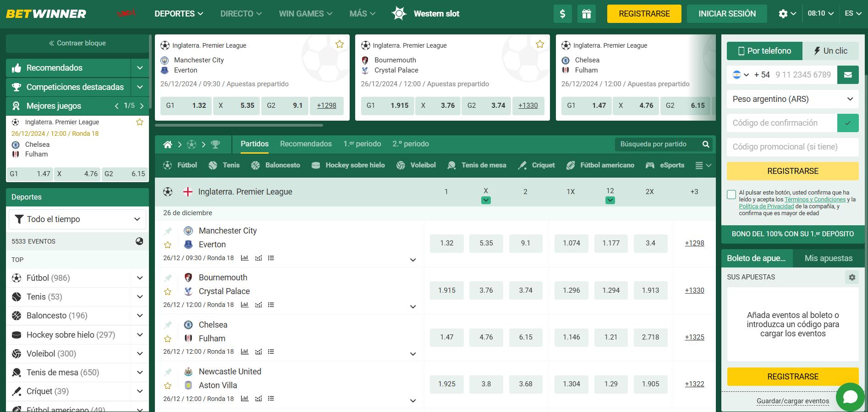
Task: Open bet slip settings gear
Action: coord(852,277)
